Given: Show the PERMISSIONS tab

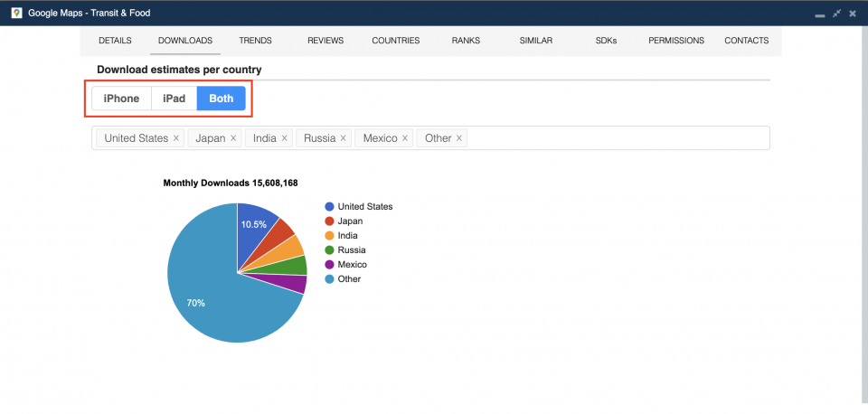Looking at the screenshot, I should pos(676,41).
